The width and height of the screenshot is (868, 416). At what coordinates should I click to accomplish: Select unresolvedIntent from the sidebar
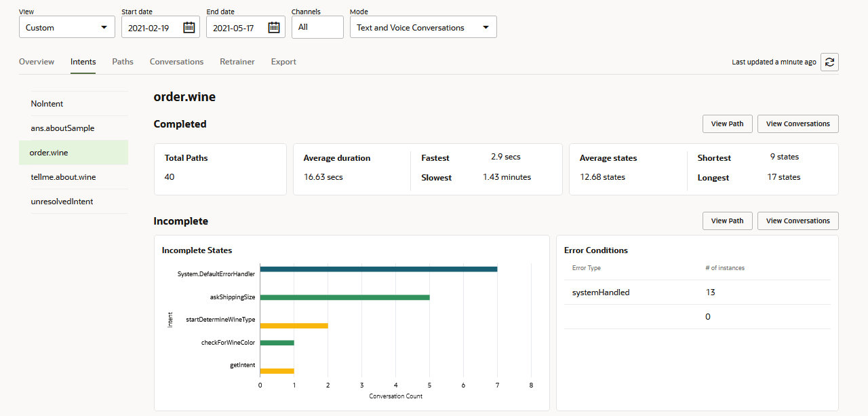coord(62,202)
